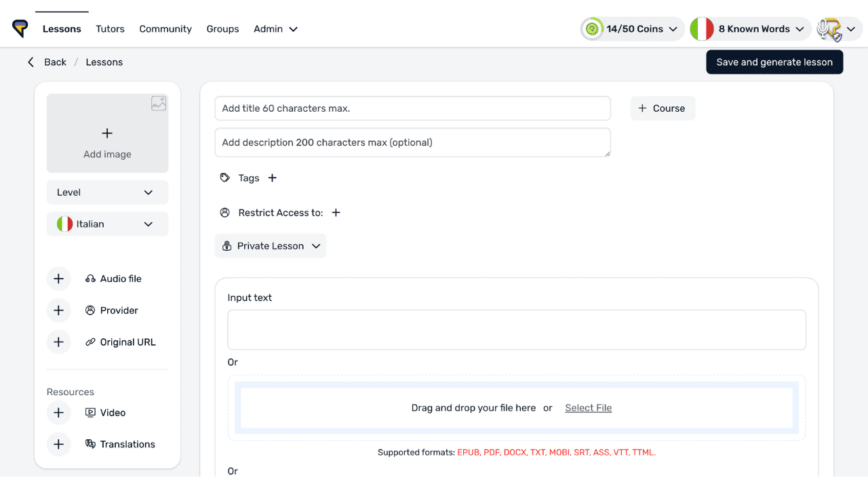Open the Private Lesson visibility dropdown
Screen dimensions: 868x488
coord(271,246)
